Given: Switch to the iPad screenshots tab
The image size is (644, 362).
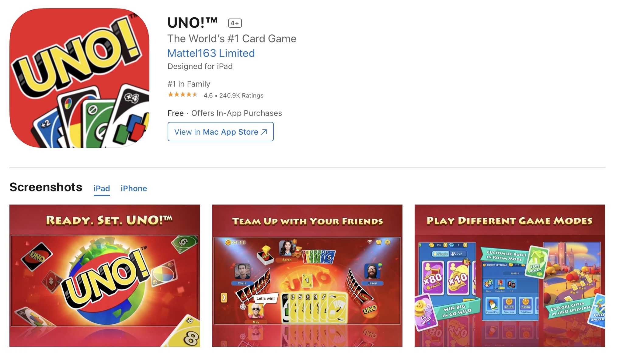Looking at the screenshot, I should (x=102, y=188).
